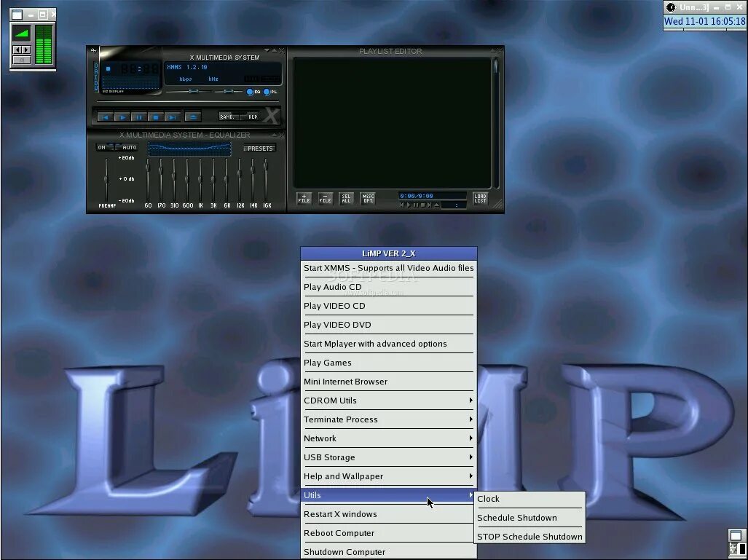Pause playback in XMMS main window
This screenshot has height=560, width=748.
tap(139, 117)
